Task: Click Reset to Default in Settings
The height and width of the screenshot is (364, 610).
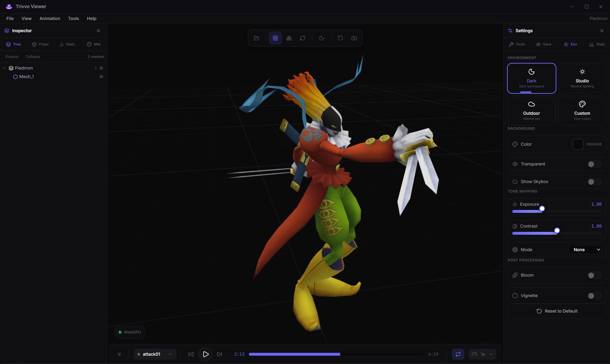Action: click(556, 311)
